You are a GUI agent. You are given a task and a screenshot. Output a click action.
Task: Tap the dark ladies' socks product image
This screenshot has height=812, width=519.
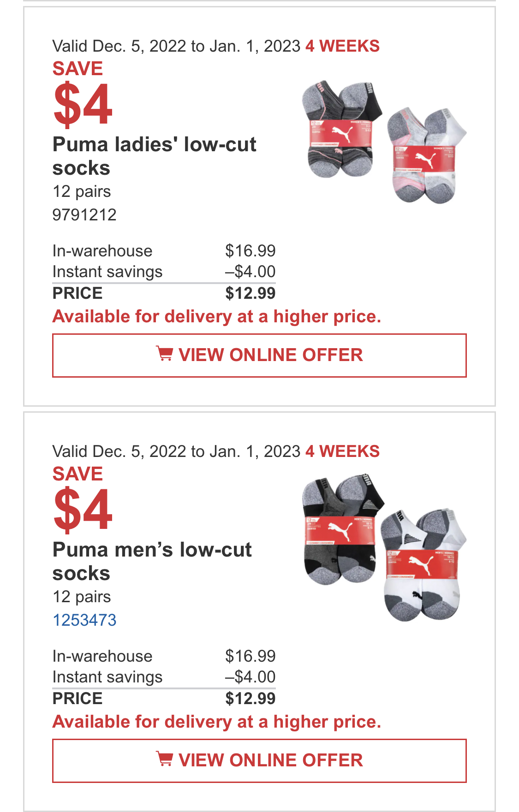pyautogui.click(x=342, y=130)
